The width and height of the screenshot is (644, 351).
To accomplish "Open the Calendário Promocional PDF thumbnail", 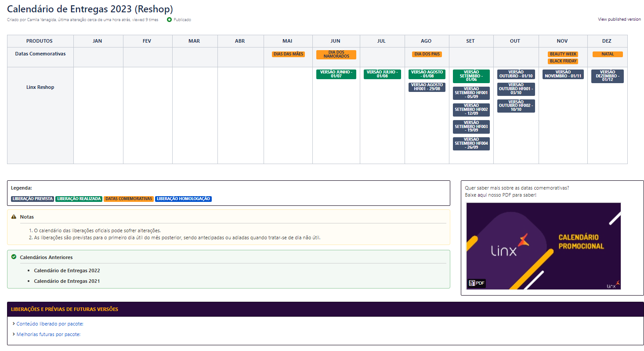I will coord(543,246).
